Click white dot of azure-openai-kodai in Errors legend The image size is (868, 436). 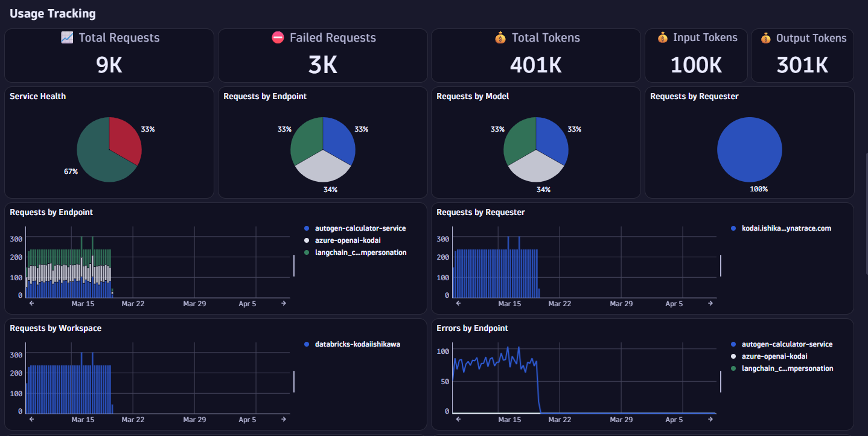pos(733,356)
